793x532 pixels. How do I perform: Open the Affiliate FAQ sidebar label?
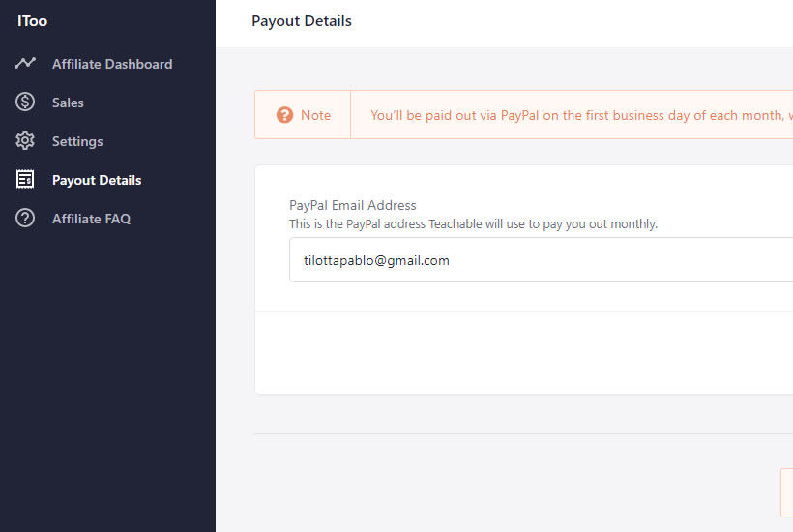(x=92, y=219)
